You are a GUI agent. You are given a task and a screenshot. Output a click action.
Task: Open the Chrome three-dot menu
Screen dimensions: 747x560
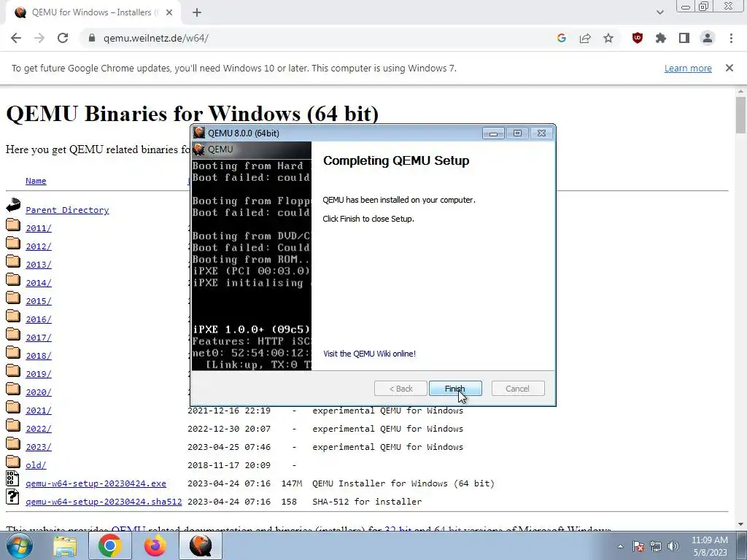pyautogui.click(x=731, y=38)
